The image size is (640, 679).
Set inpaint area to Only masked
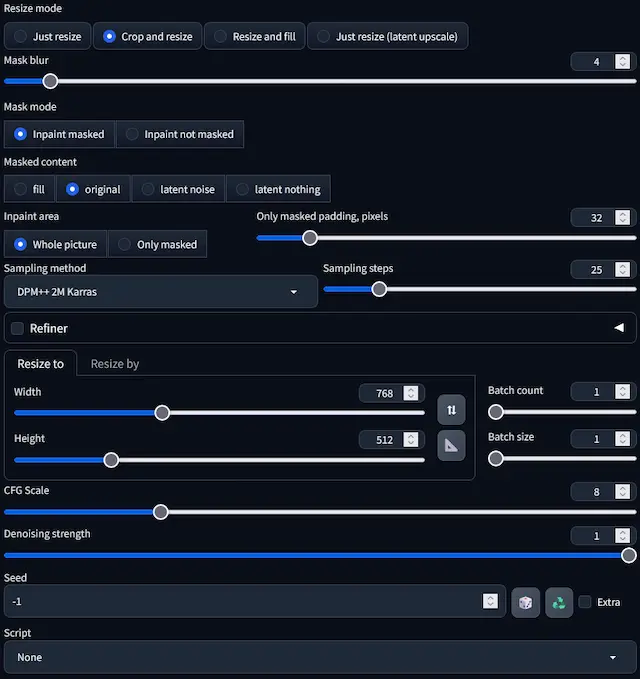pos(156,244)
